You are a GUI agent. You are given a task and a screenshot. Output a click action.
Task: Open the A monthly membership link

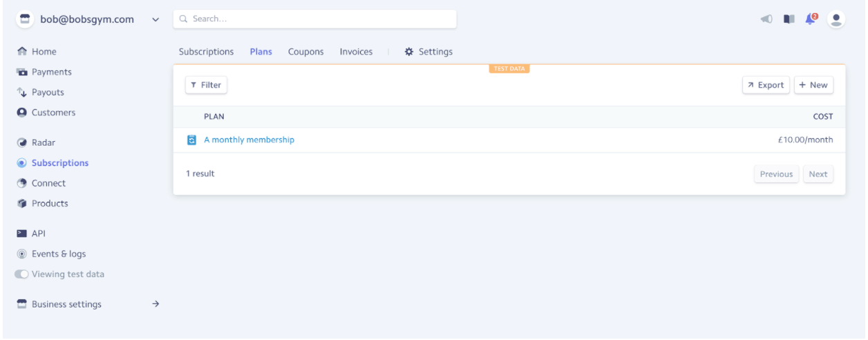click(249, 140)
